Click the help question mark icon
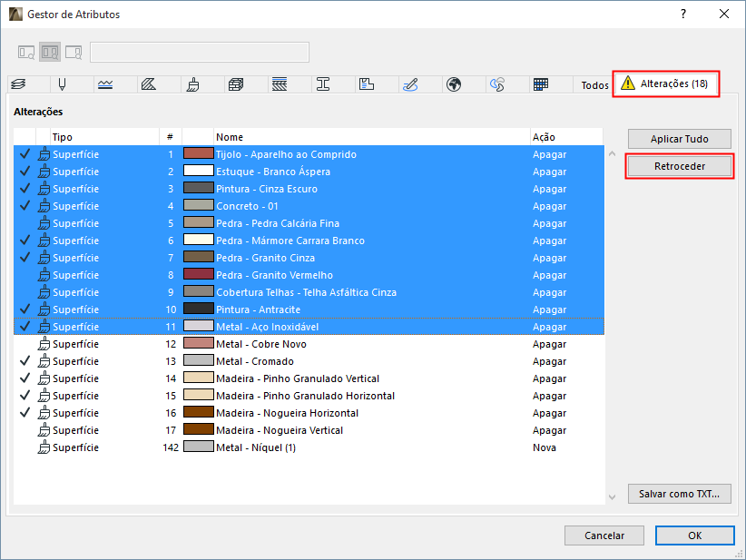The image size is (746, 560). tap(683, 14)
